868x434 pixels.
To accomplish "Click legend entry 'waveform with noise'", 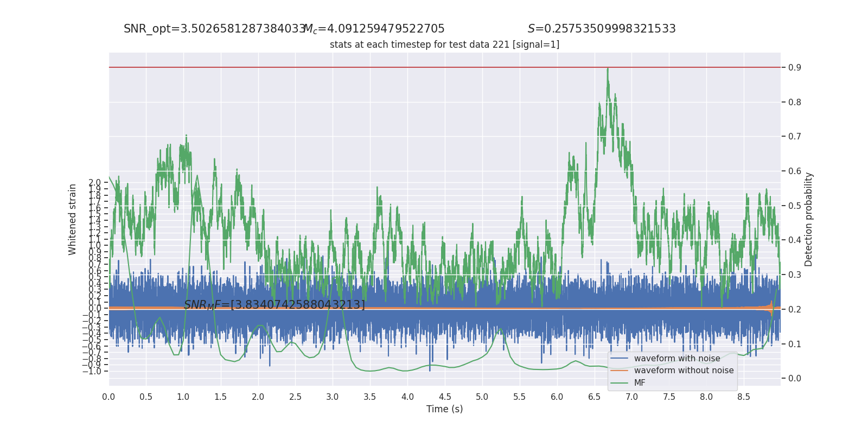I will click(677, 359).
